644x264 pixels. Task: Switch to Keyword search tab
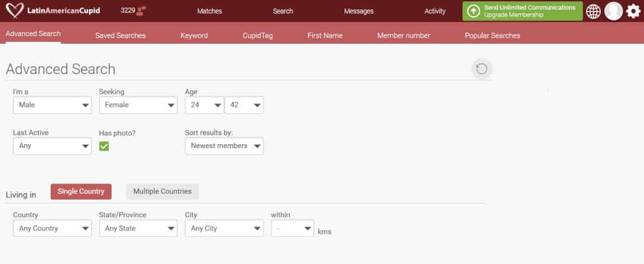pyautogui.click(x=194, y=35)
